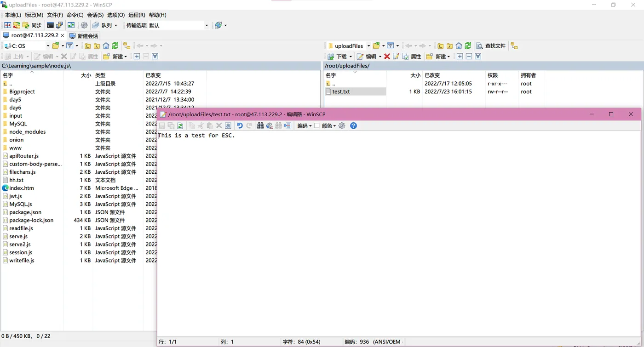This screenshot has height=347, width=644.
Task: Open the 文件(F) menu
Action: click(55, 15)
